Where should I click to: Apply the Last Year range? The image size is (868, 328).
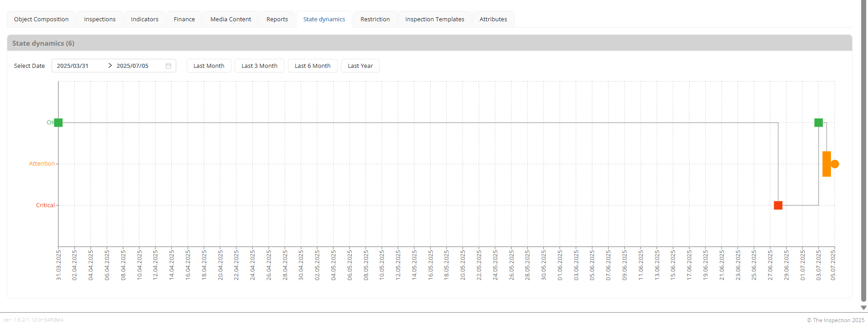(360, 66)
